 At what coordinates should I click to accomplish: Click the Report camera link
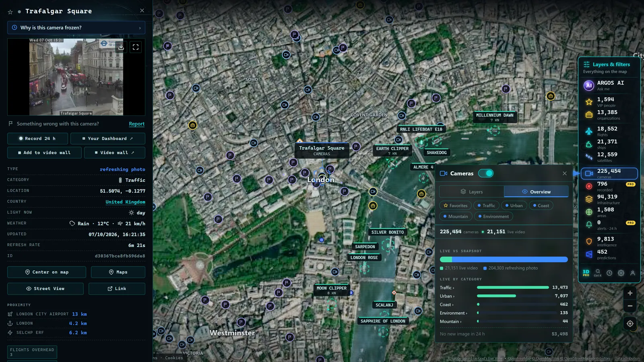click(136, 124)
